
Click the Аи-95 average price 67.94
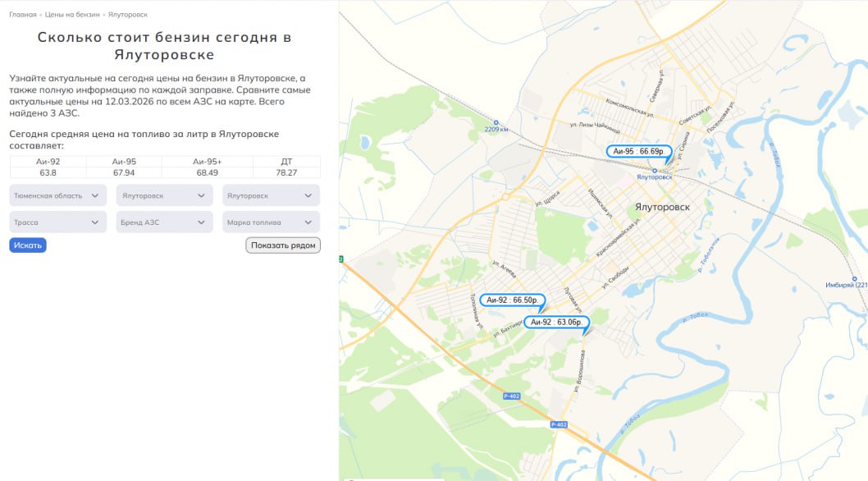pos(124,172)
